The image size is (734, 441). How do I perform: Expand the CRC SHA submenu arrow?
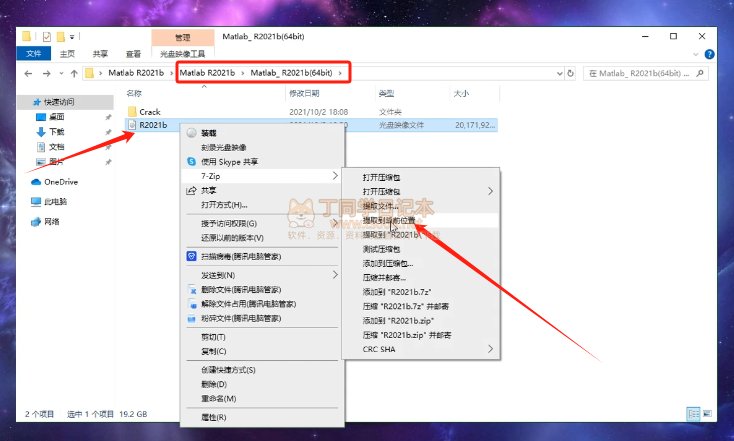490,349
